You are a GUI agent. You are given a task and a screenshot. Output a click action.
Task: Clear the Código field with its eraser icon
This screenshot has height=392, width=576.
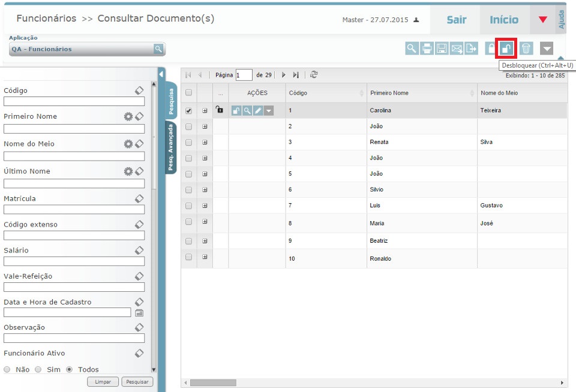[139, 91]
